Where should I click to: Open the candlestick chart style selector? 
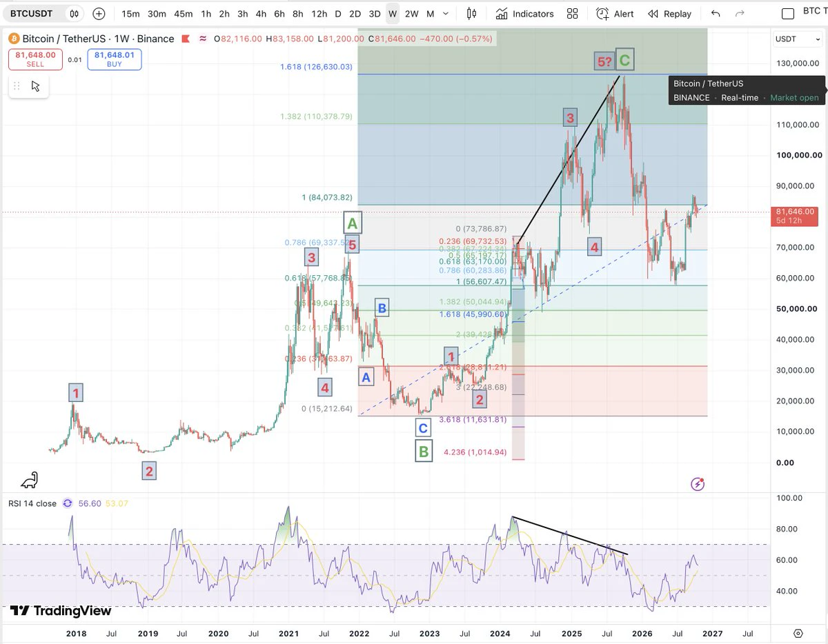(x=471, y=14)
